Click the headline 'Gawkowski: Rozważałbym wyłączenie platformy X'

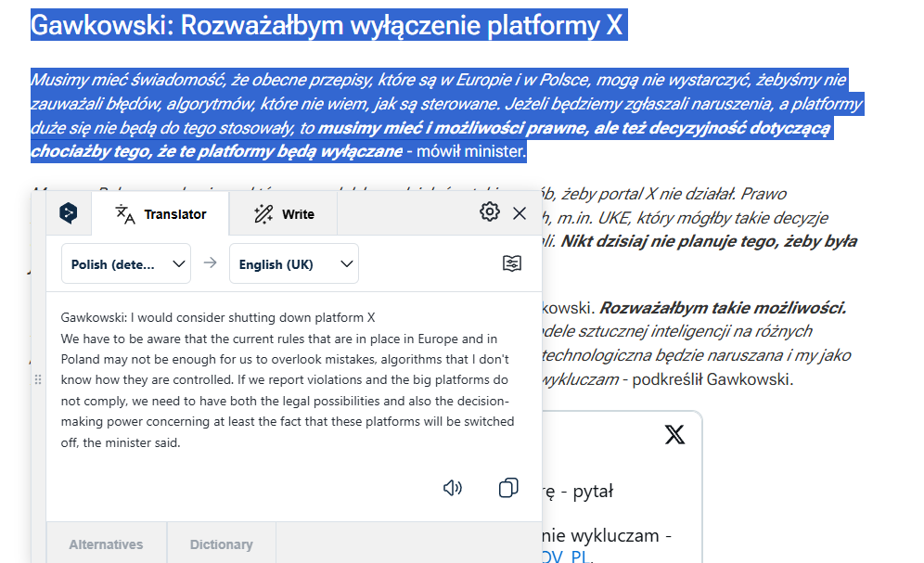[x=327, y=25]
